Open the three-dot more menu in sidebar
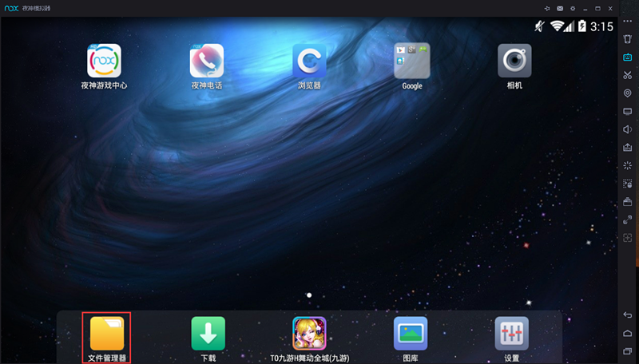 click(628, 22)
